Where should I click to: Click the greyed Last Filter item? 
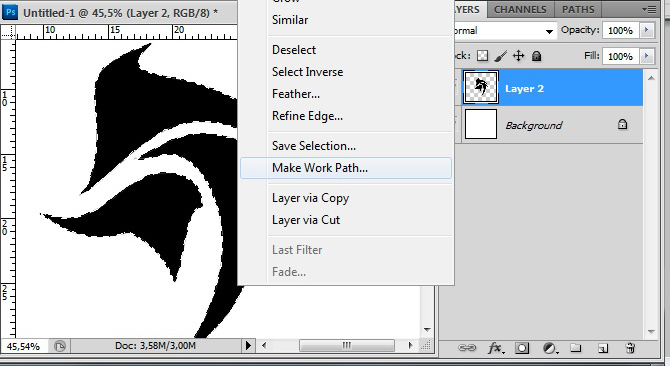pos(297,250)
